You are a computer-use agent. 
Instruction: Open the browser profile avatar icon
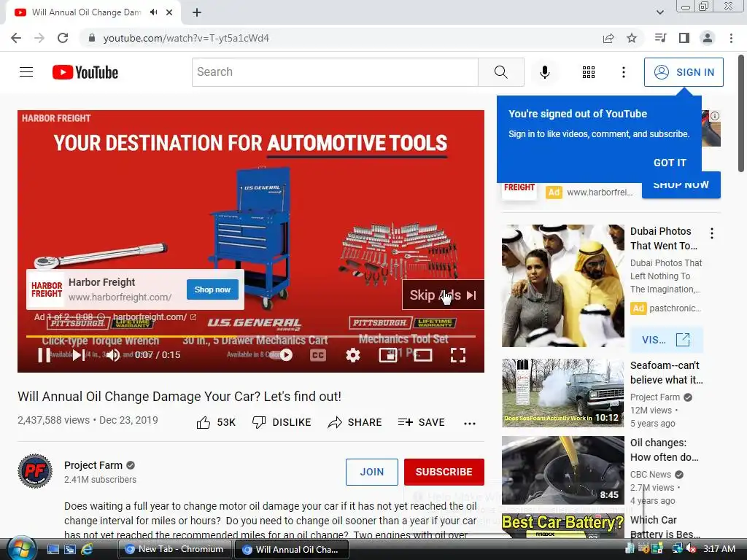(708, 38)
